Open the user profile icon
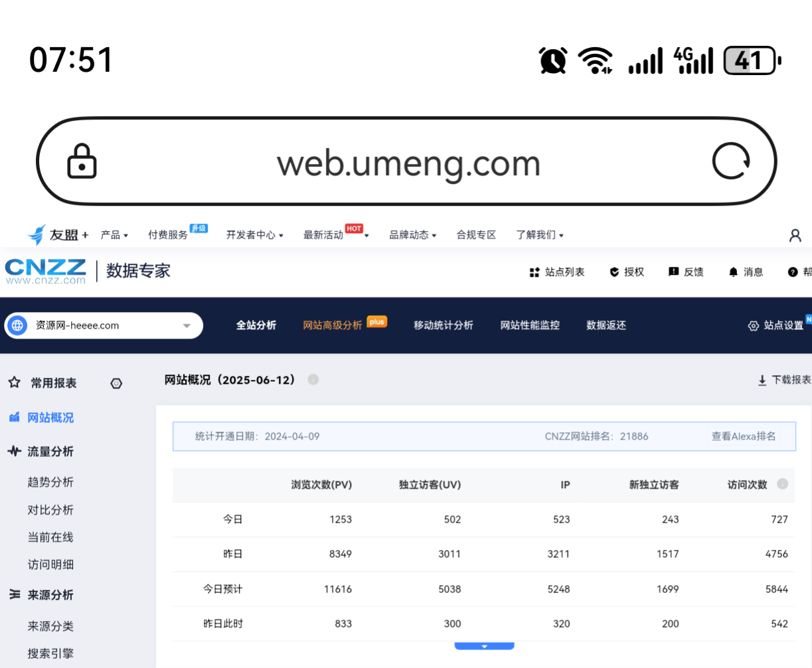This screenshot has width=812, height=668. click(x=795, y=235)
